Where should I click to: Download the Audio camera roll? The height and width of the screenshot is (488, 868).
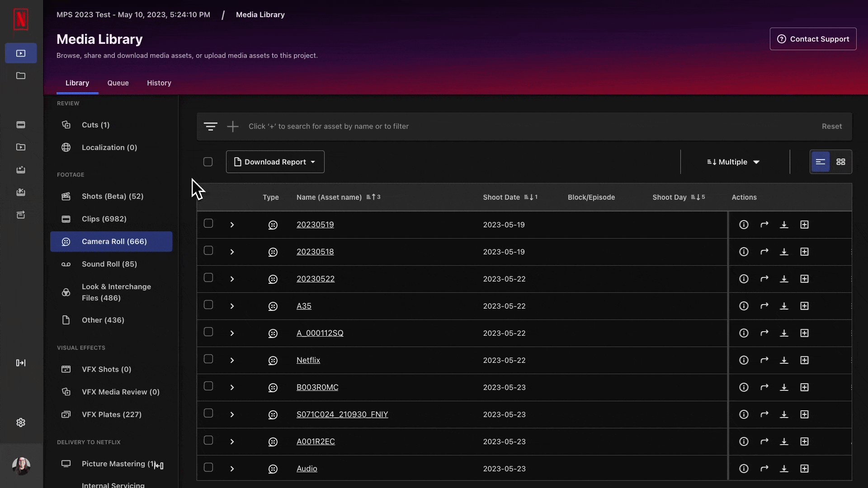[784, 469]
